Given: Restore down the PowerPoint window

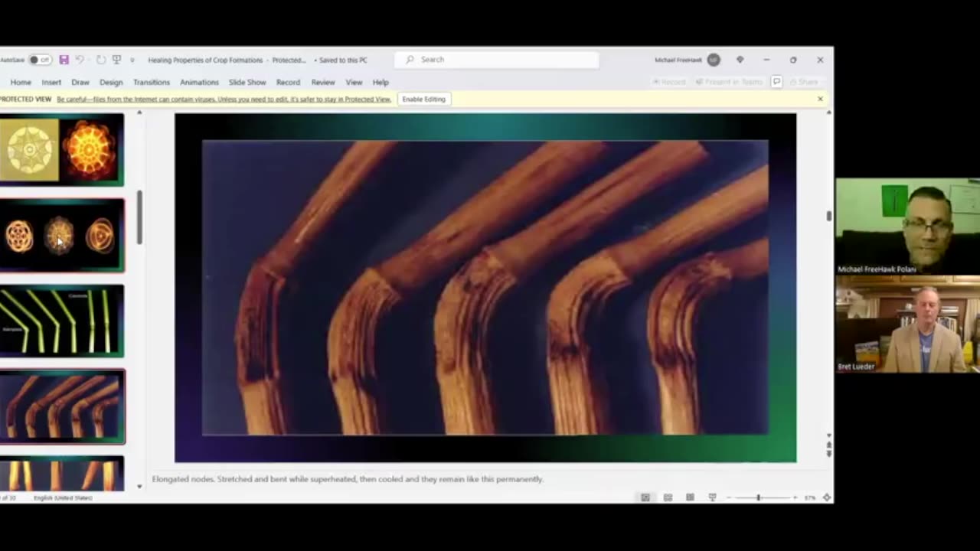Looking at the screenshot, I should 793,60.
